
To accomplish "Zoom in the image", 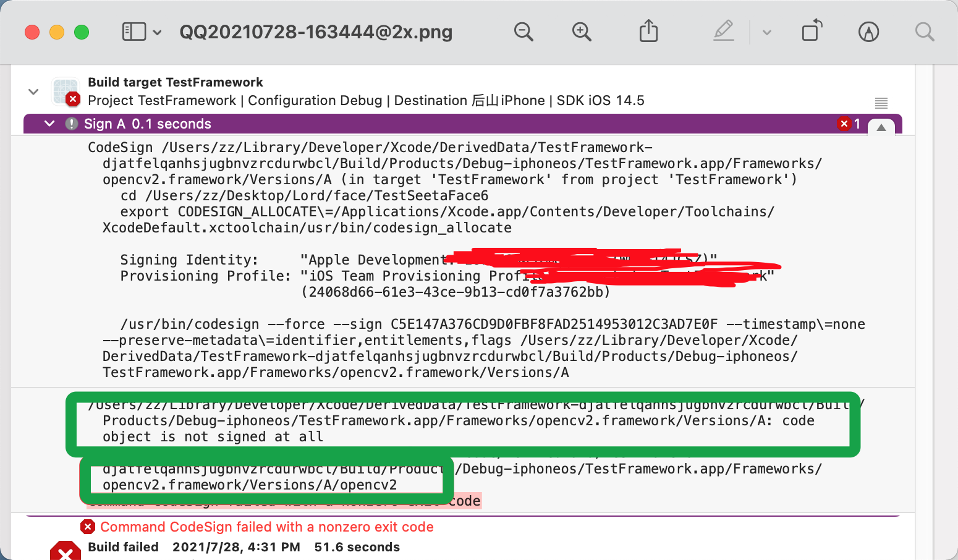I will [582, 32].
